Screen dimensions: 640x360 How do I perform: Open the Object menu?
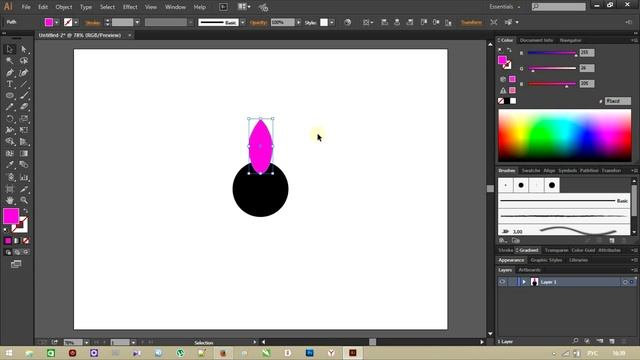click(64, 7)
